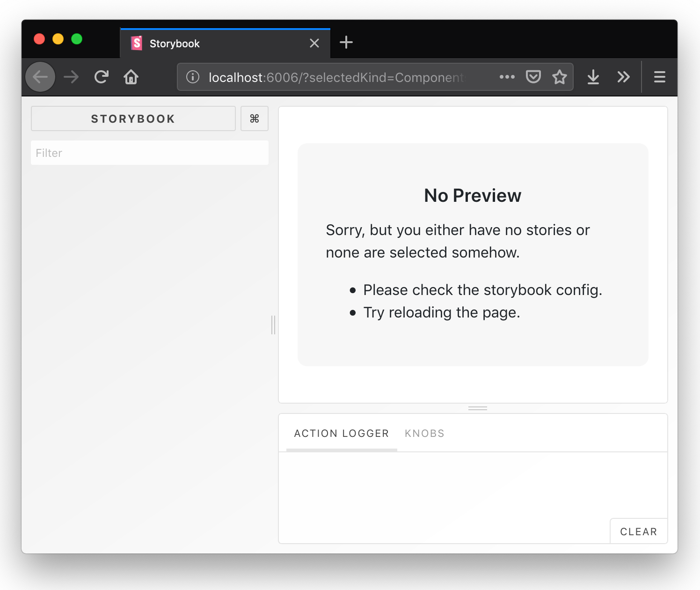Open the tracking protection shield icon
700x590 pixels.
533,76
